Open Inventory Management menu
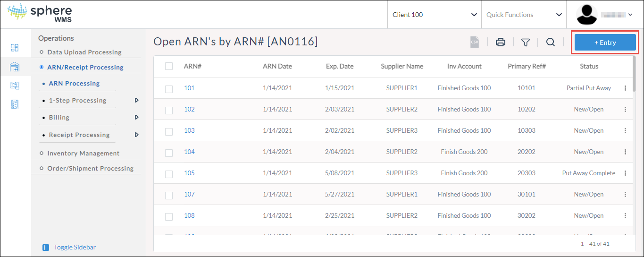The image size is (644, 257). tap(84, 153)
